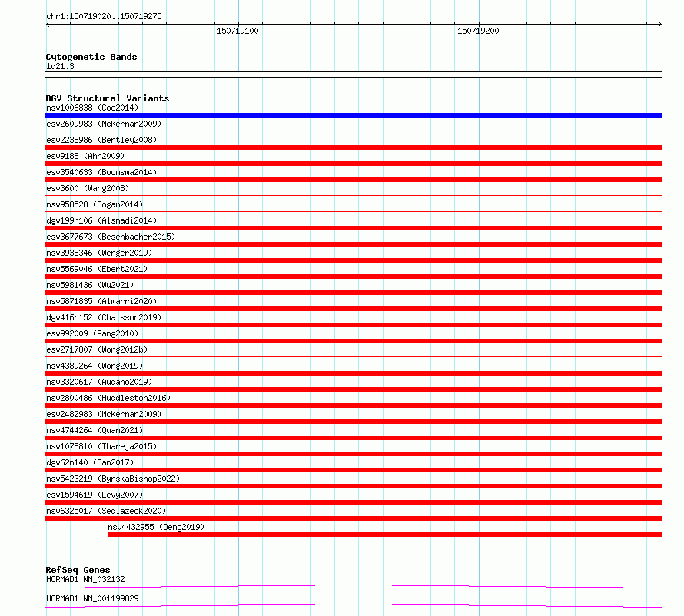Open variant dgv416n152 (Chaisson2019)
684x616 pixels.
coord(104,317)
